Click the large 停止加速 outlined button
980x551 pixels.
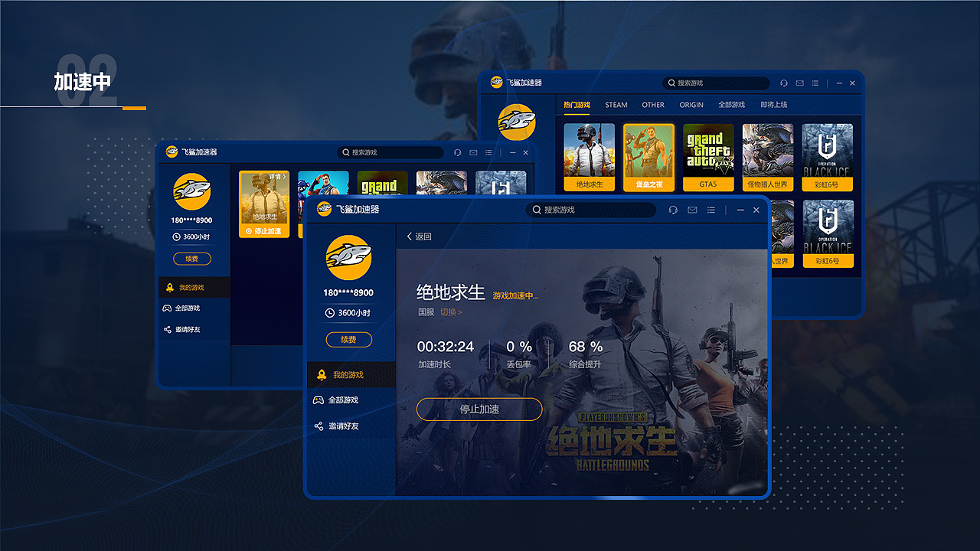point(479,409)
